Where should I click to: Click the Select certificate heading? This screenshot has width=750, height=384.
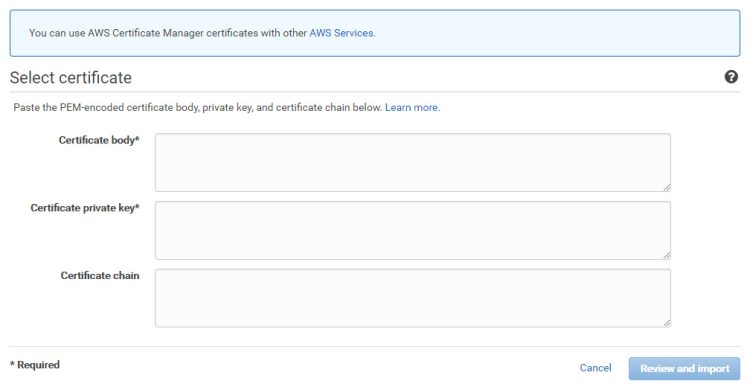point(71,77)
